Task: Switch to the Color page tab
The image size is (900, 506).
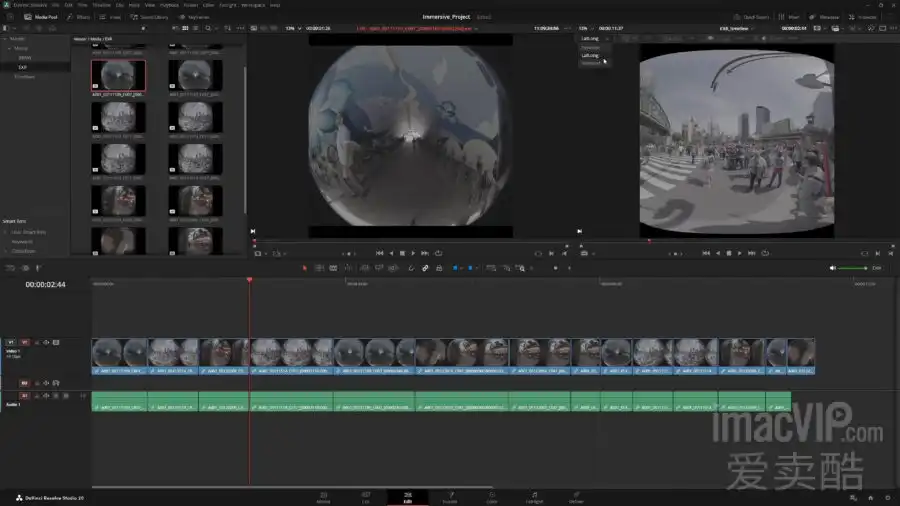Action: (492, 496)
